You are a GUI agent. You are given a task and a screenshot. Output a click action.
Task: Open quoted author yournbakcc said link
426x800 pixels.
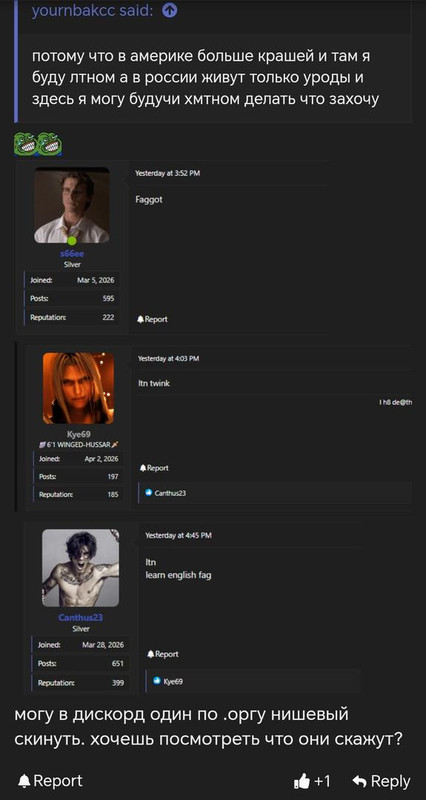92,11
